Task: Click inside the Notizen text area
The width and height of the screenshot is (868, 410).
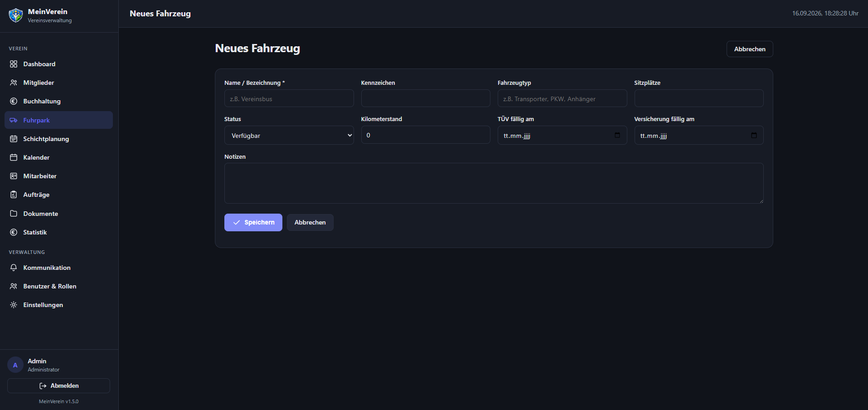Action: tap(494, 183)
